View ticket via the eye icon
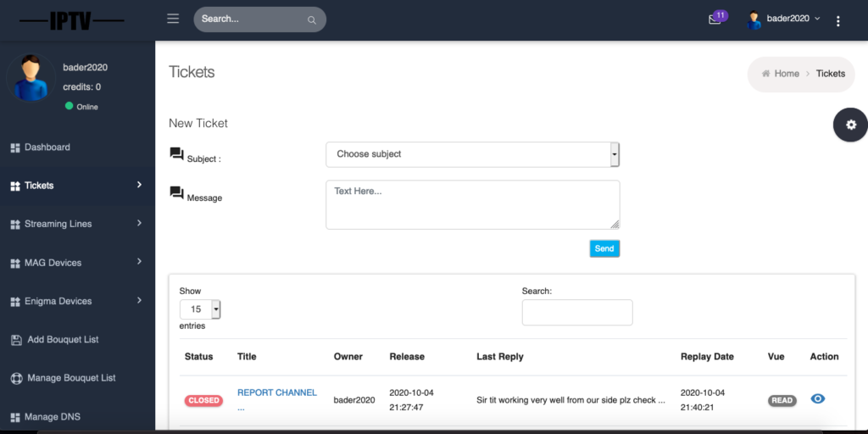 point(818,398)
